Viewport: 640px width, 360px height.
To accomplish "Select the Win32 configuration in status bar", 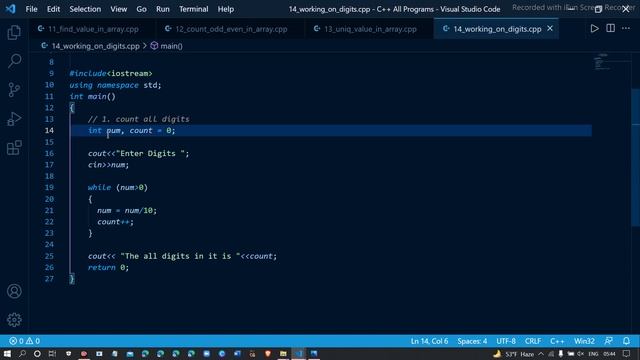I will pos(584,341).
